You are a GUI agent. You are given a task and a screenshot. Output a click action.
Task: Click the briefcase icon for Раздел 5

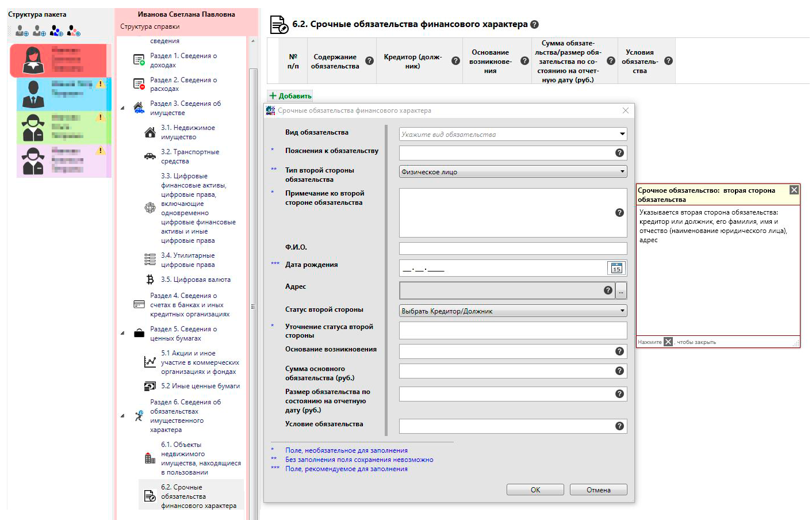tap(139, 333)
